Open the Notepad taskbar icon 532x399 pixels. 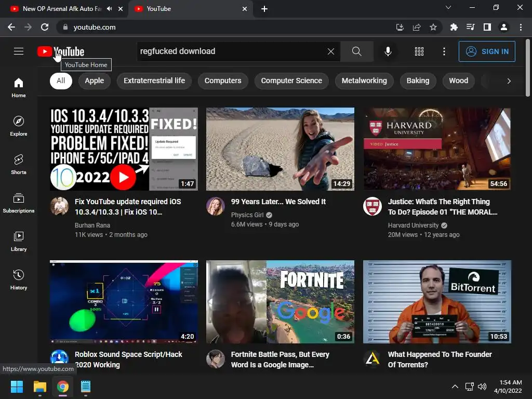(x=86, y=387)
